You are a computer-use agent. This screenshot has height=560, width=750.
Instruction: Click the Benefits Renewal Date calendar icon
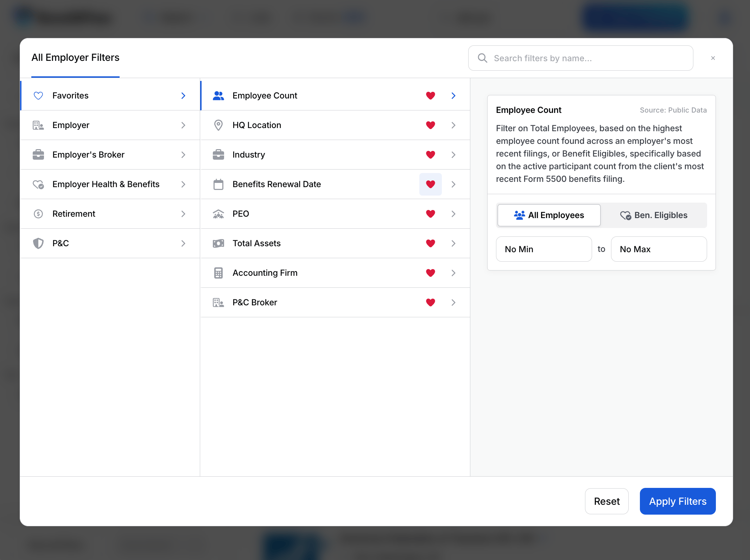coord(218,184)
